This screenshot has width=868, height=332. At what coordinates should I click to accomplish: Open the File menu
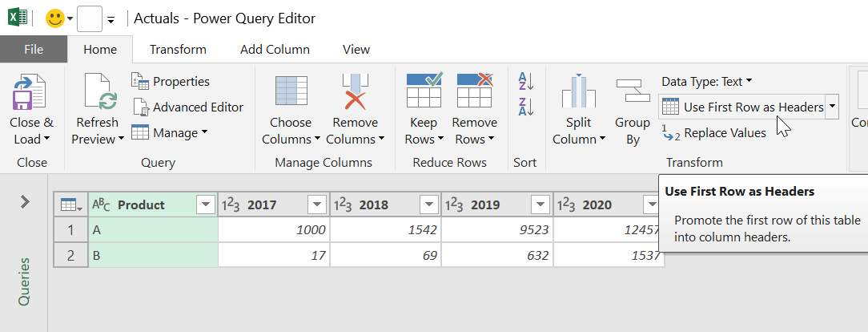click(x=33, y=49)
